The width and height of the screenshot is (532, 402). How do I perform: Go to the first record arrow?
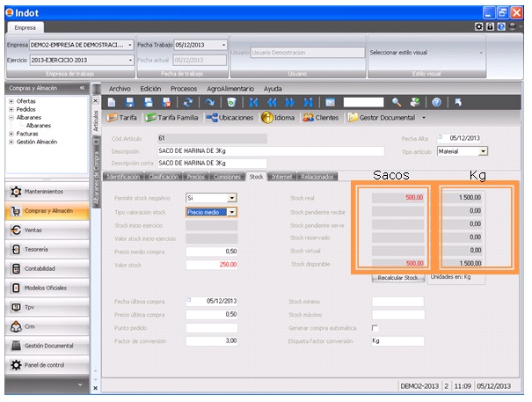click(x=253, y=102)
